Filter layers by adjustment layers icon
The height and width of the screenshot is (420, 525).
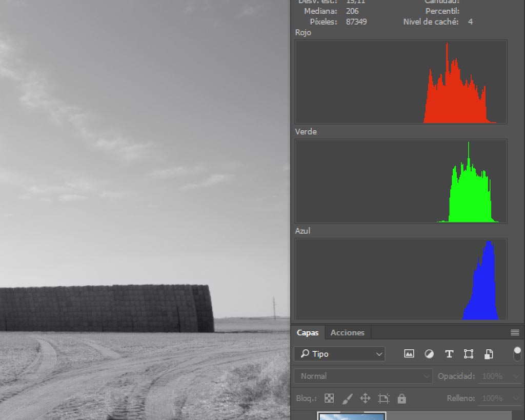(429, 354)
